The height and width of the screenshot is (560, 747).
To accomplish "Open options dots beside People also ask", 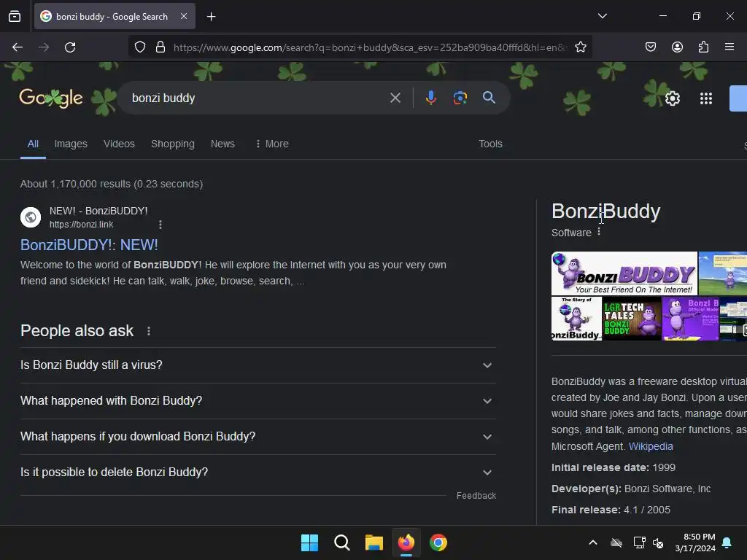I will [149, 331].
